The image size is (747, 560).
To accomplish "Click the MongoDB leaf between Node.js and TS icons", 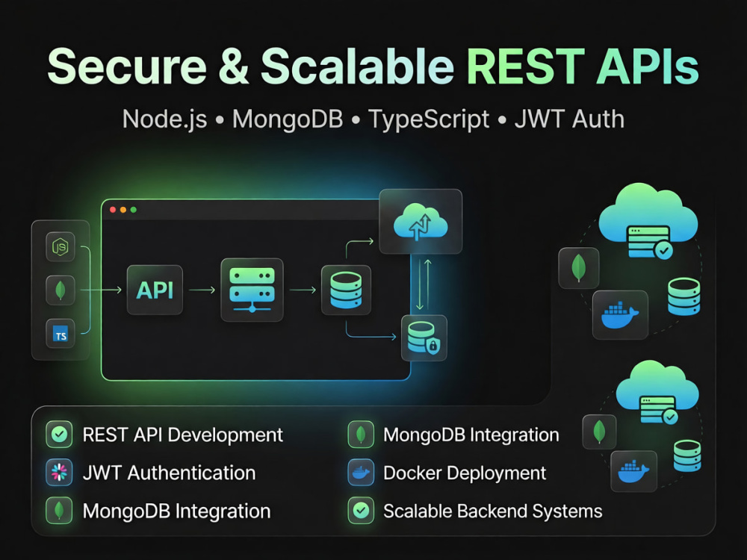I will click(61, 290).
